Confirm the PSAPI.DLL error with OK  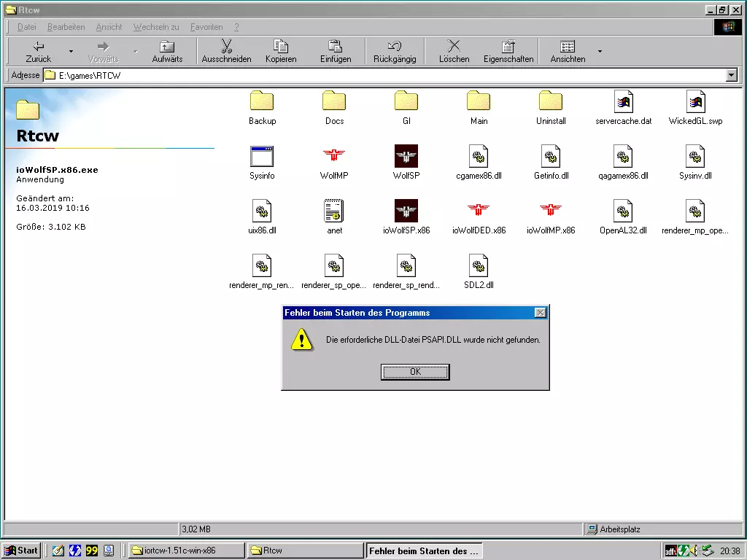[x=415, y=372]
